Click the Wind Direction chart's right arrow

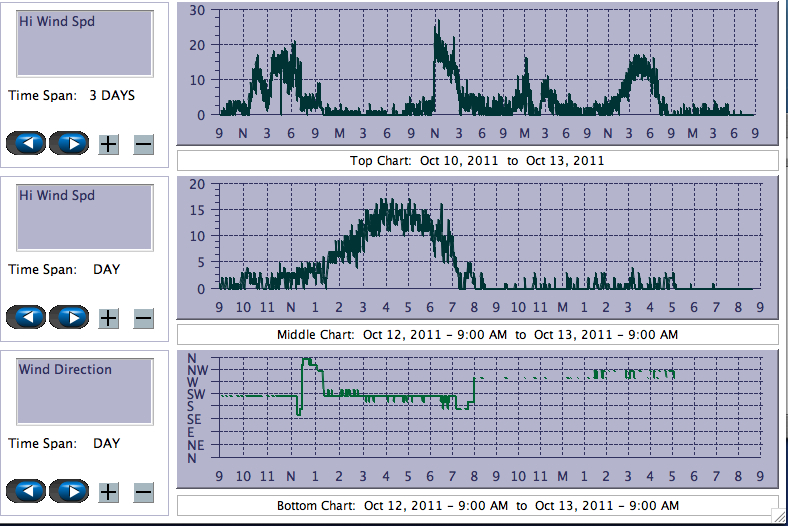pyautogui.click(x=70, y=492)
